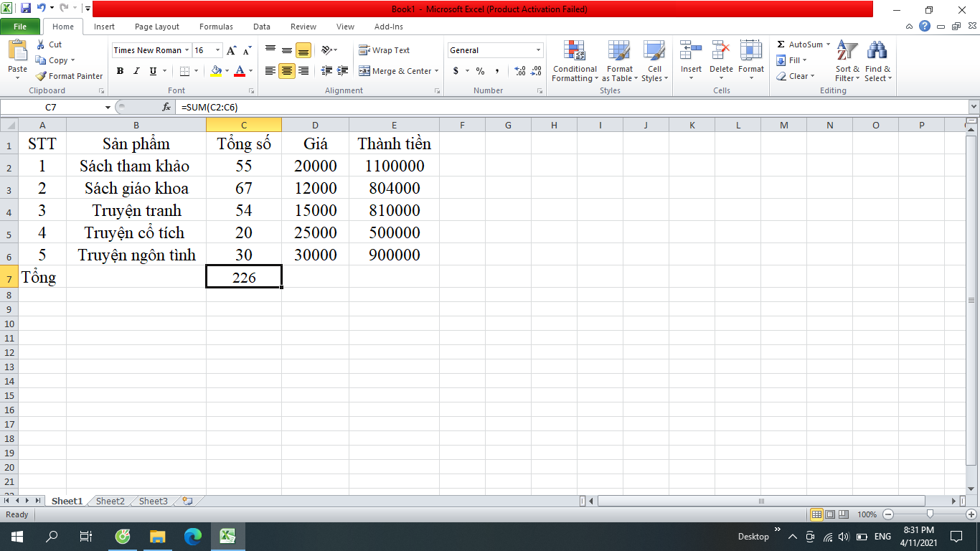The image size is (980, 551).
Task: Apply the red font color
Action: click(x=240, y=71)
